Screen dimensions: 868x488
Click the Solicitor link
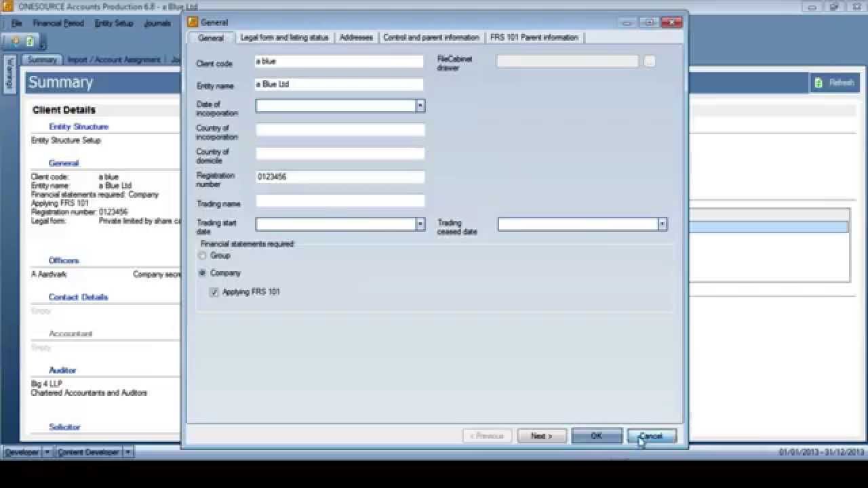click(x=64, y=427)
